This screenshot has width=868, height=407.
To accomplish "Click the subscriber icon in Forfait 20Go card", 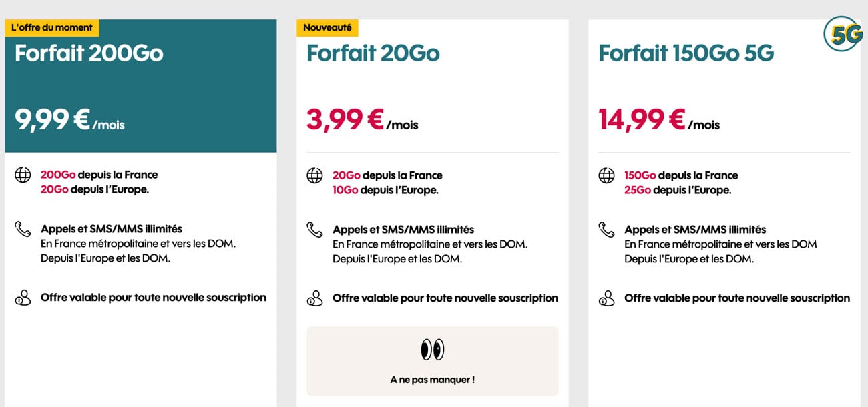I will [314, 298].
